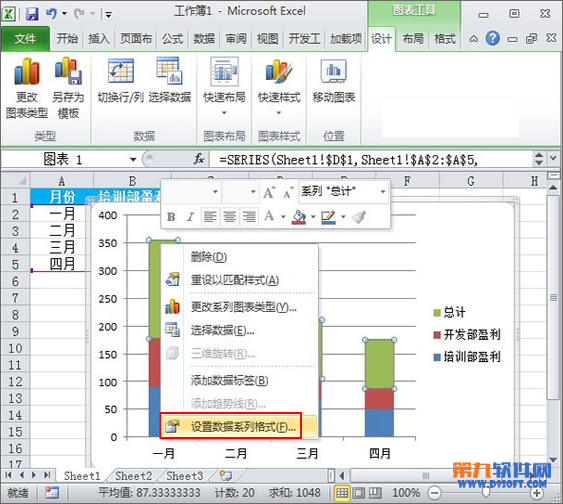
Task: Click the Save icon in quick access toolbar
Action: [33, 14]
